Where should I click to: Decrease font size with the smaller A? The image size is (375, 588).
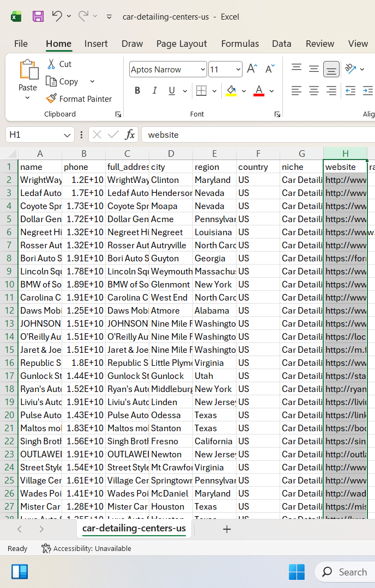pos(270,69)
